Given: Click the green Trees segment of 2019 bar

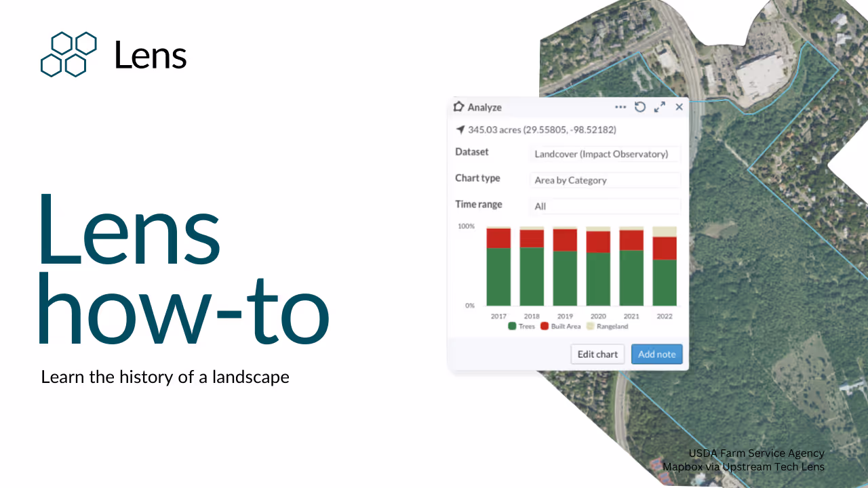Looking at the screenshot, I should point(565,279).
